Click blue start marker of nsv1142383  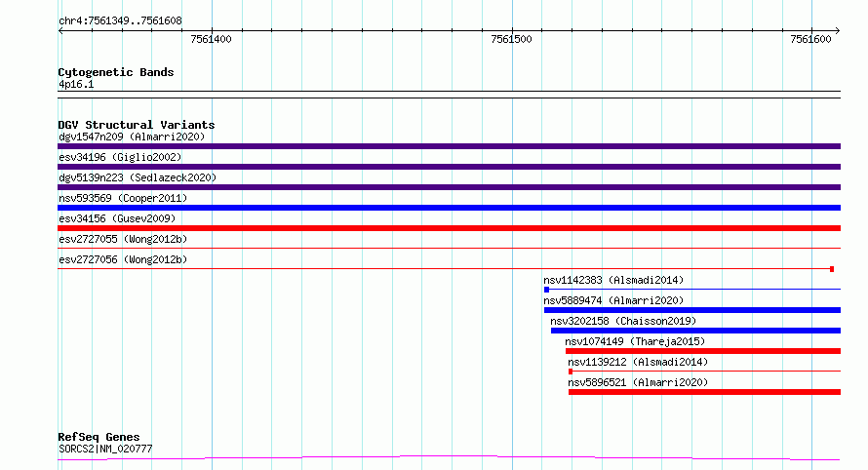tap(546, 290)
